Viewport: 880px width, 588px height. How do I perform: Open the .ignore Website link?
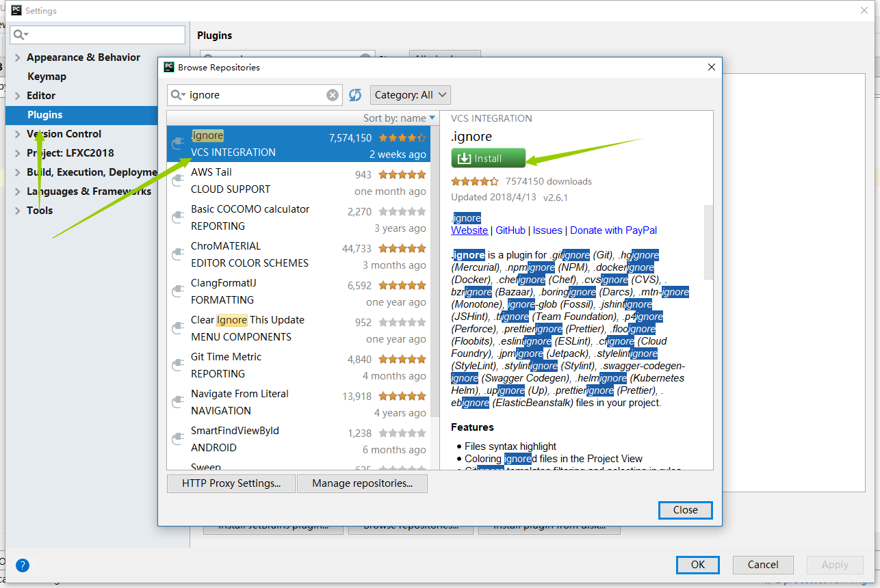coord(469,230)
